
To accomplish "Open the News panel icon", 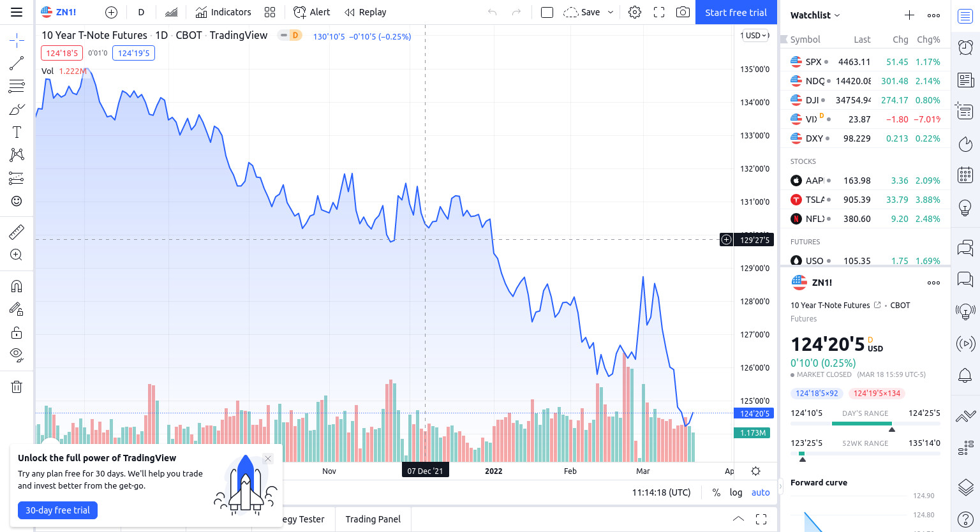I will point(965,80).
